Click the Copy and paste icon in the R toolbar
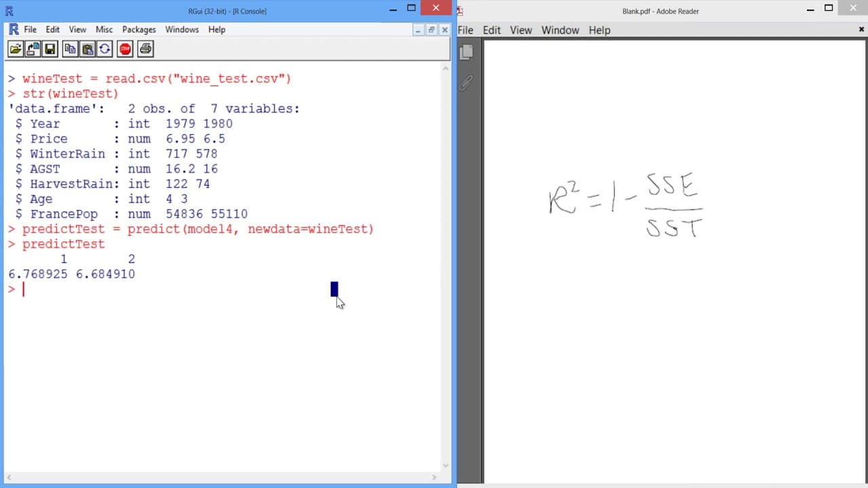Screen dimensions: 868x488 (104, 49)
